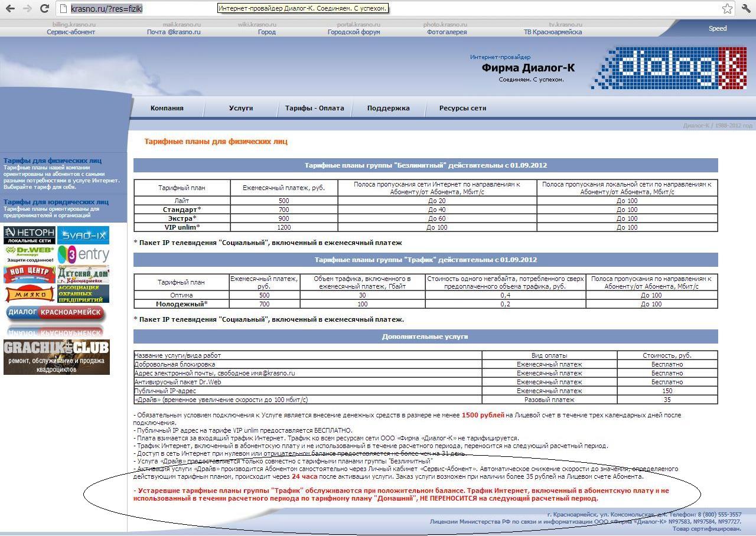Open the Ресурсы сети menu item
This screenshot has height=536, width=756.
(462, 108)
